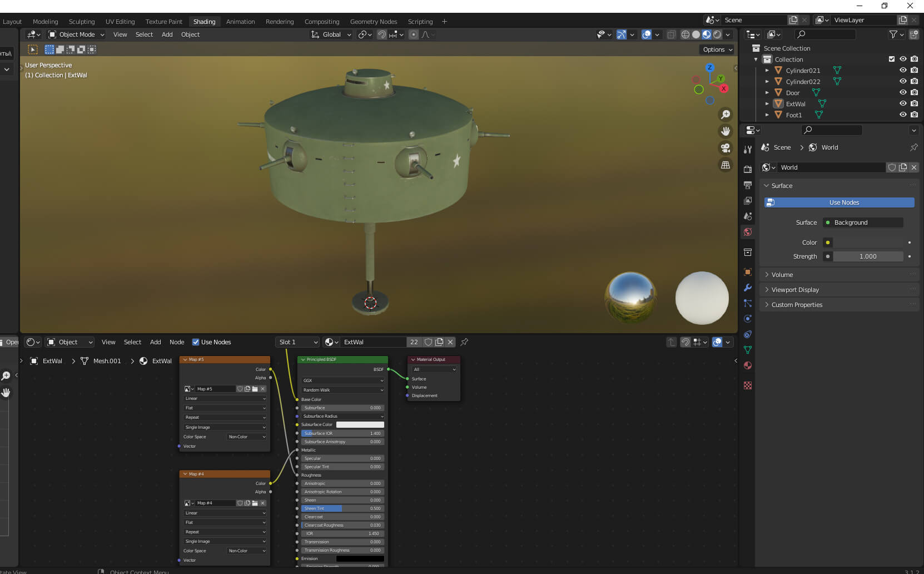Toggle the Use Nodes checkbox in node editor
The height and width of the screenshot is (574, 924).
(196, 342)
